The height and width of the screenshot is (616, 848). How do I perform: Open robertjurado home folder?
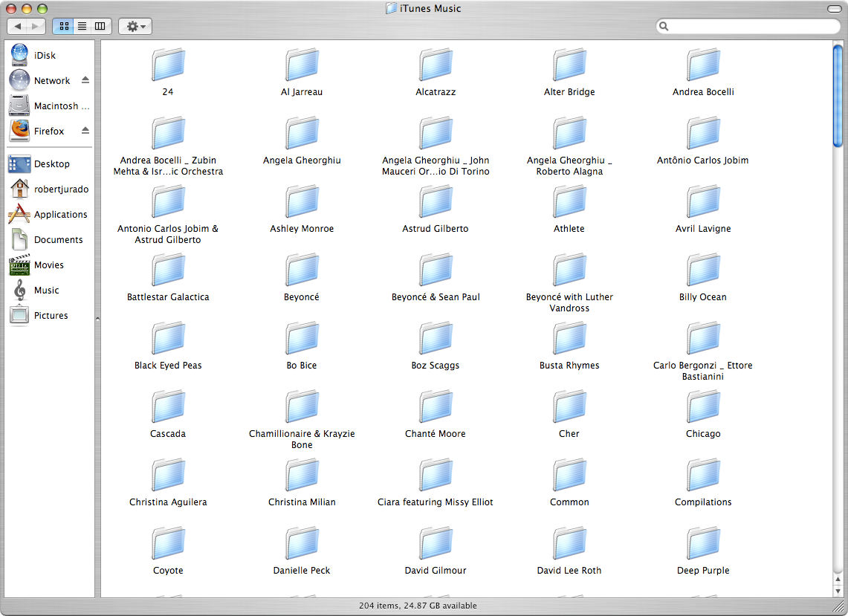(x=48, y=189)
